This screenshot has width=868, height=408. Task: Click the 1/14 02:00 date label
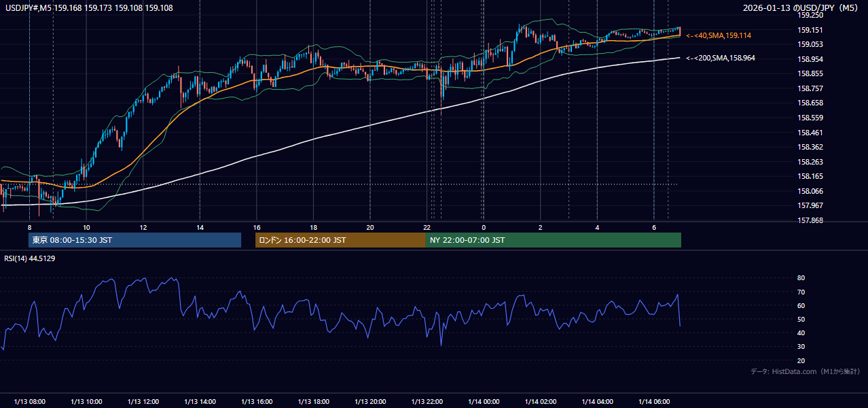(x=540, y=402)
